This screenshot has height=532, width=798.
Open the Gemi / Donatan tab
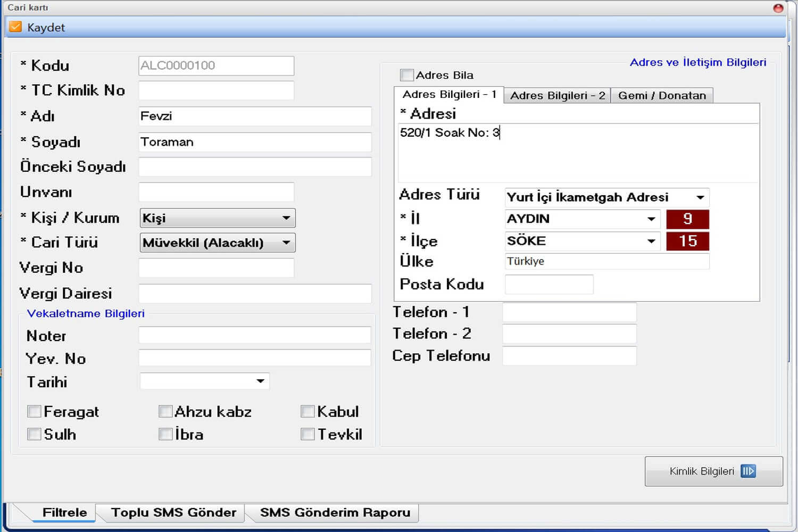click(x=661, y=96)
